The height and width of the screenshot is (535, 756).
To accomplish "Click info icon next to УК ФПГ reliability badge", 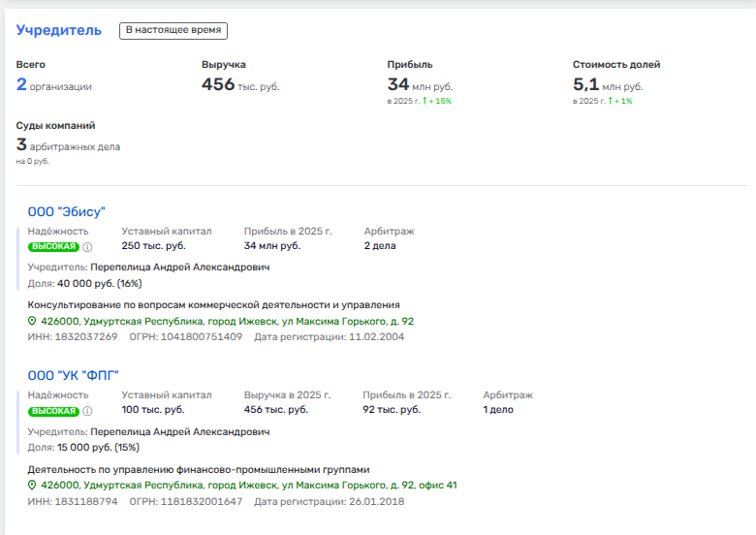I will click(x=87, y=411).
